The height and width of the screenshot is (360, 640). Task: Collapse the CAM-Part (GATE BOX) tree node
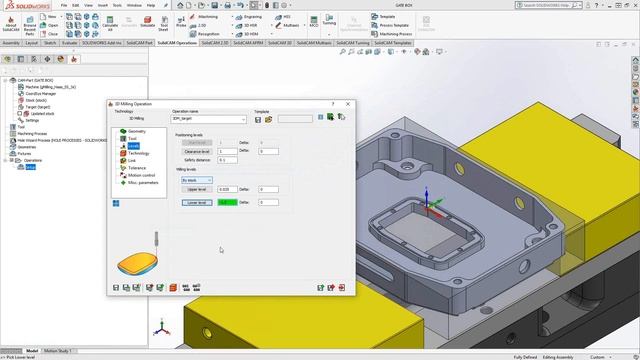coord(5,80)
